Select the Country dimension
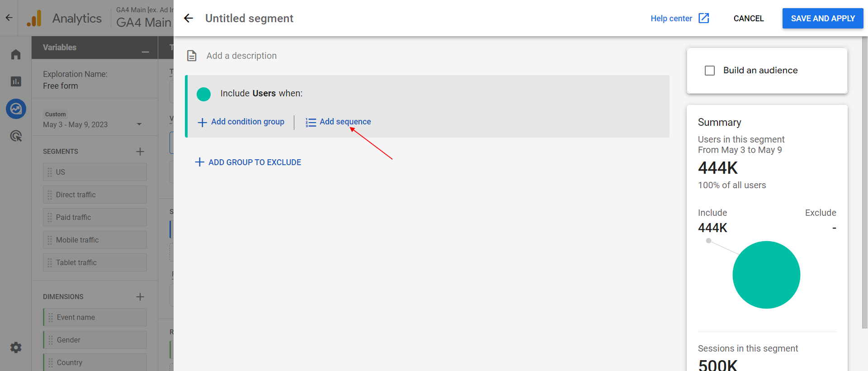This screenshot has width=868, height=371. 95,362
